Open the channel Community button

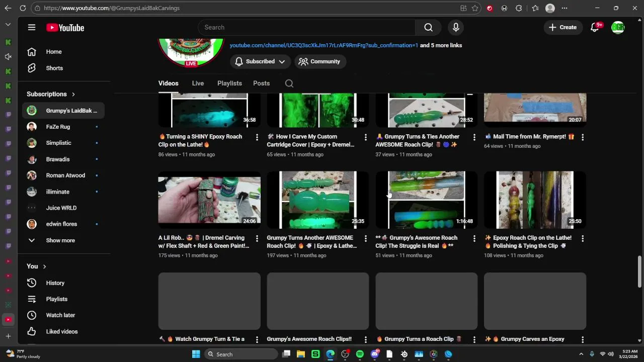(319, 61)
